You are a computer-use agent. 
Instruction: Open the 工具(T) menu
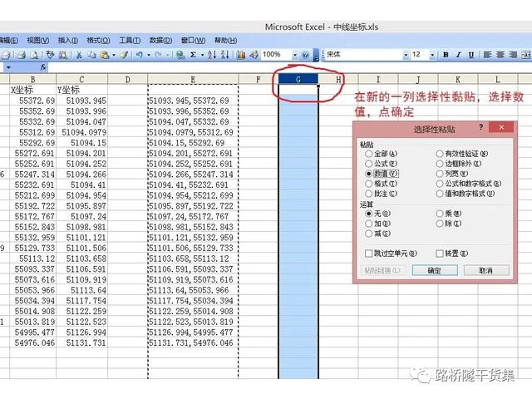tap(130, 41)
